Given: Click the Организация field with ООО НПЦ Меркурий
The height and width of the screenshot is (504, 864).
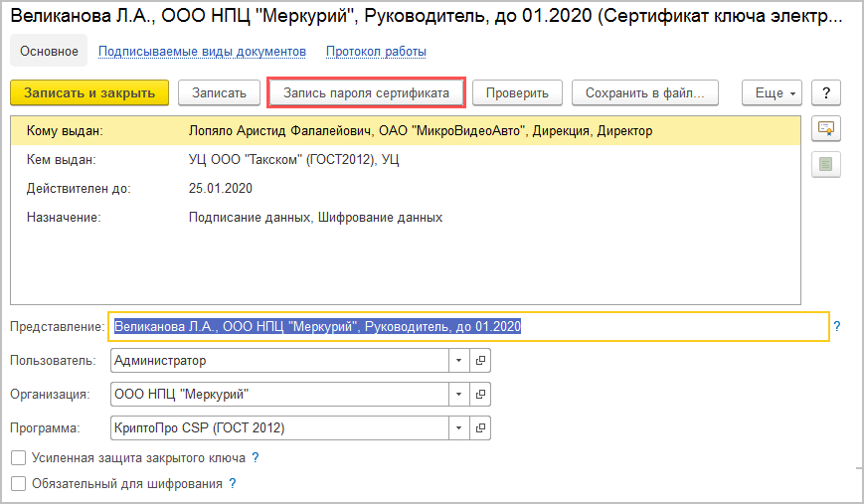Looking at the screenshot, I should [280, 395].
